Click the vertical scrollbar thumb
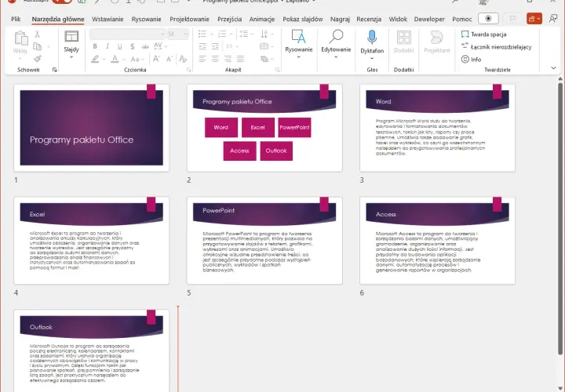 point(560,218)
